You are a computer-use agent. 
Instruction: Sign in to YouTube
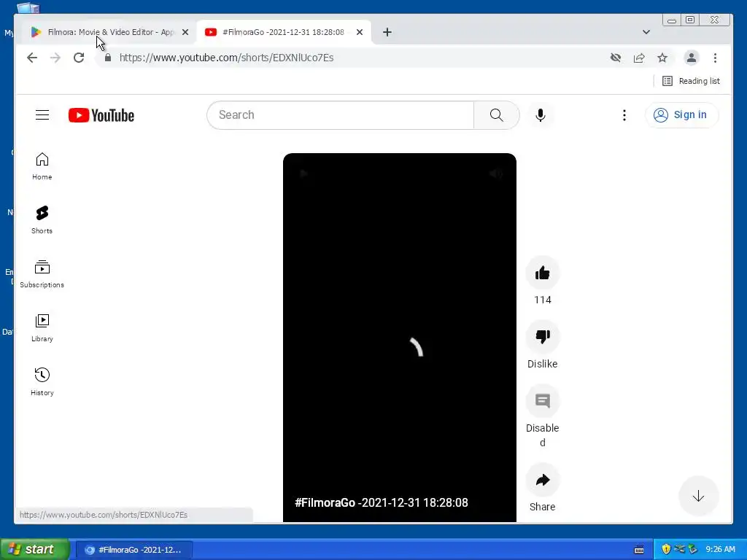click(x=681, y=114)
